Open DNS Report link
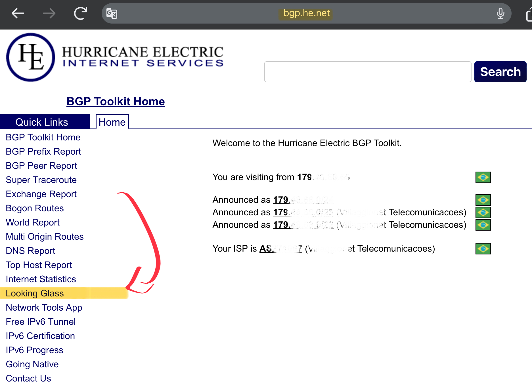The width and height of the screenshot is (532, 392). coord(30,251)
